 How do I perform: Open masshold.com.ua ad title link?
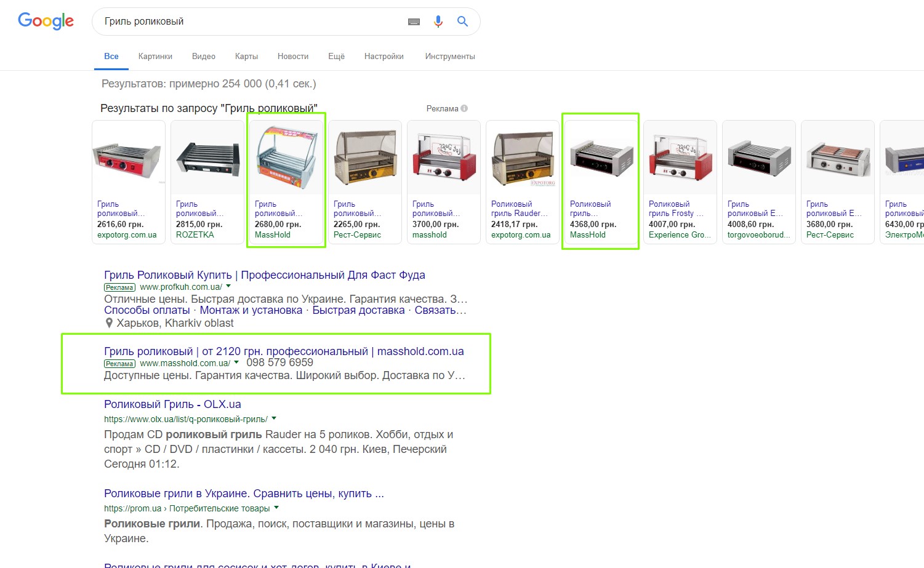click(284, 351)
